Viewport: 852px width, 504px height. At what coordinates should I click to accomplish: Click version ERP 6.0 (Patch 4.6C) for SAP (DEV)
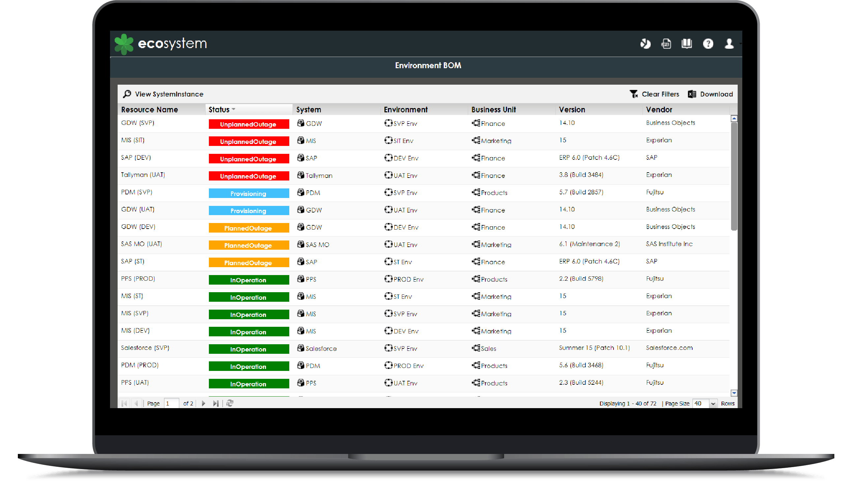(x=589, y=157)
